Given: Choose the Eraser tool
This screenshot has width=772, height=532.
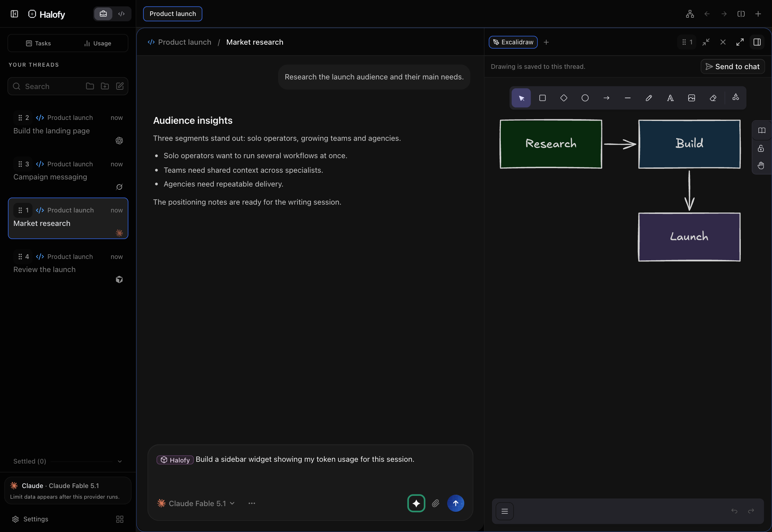Looking at the screenshot, I should click(x=713, y=98).
